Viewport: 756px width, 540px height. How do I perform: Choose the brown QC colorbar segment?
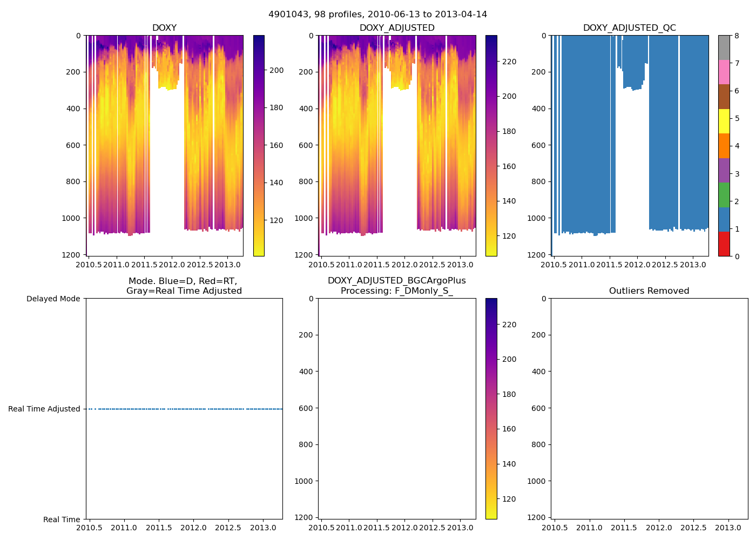(724, 96)
